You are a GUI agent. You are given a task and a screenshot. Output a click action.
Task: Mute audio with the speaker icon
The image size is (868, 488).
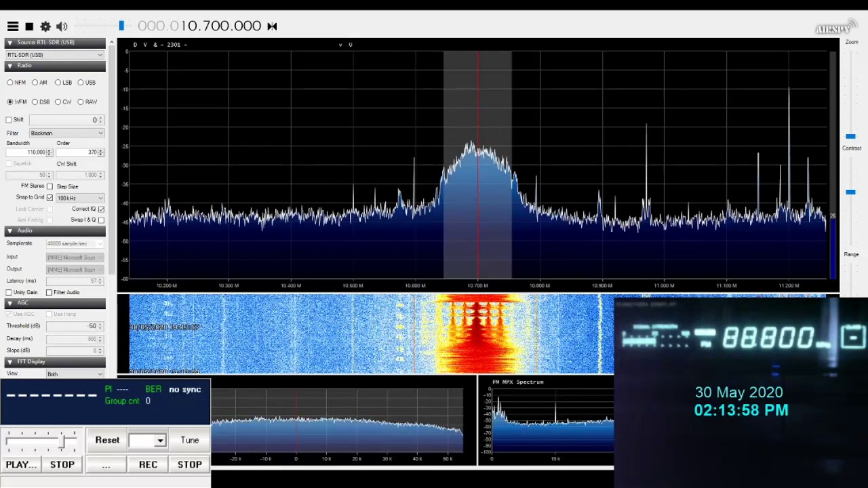click(62, 26)
